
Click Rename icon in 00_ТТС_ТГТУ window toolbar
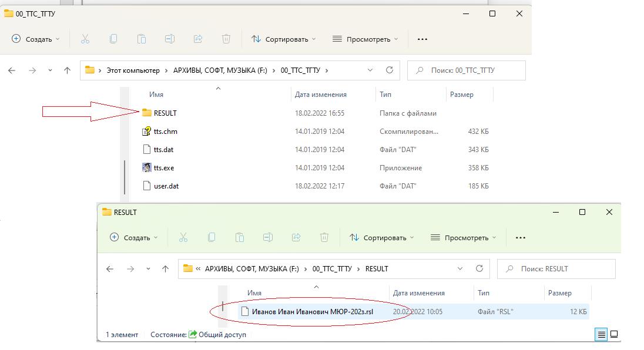click(170, 39)
